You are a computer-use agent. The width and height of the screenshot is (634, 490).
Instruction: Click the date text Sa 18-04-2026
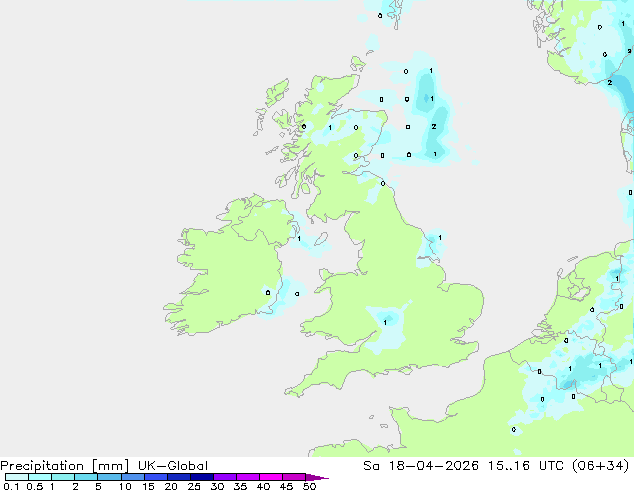click(421, 466)
